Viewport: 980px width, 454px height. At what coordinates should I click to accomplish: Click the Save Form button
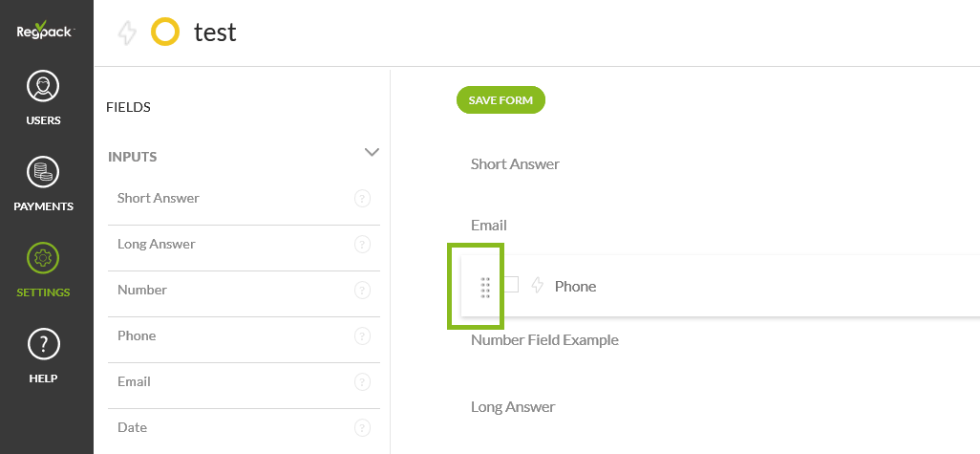(x=501, y=100)
